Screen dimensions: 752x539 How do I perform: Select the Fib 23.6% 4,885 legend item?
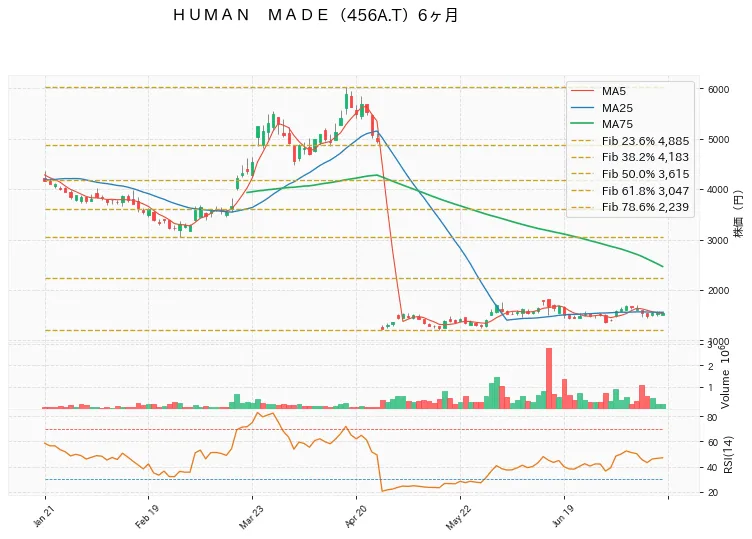630,141
